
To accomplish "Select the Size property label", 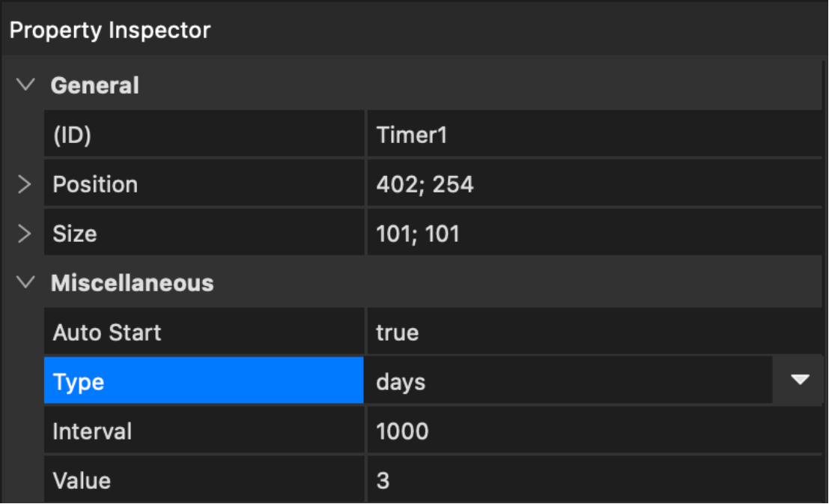I will (x=204, y=234).
